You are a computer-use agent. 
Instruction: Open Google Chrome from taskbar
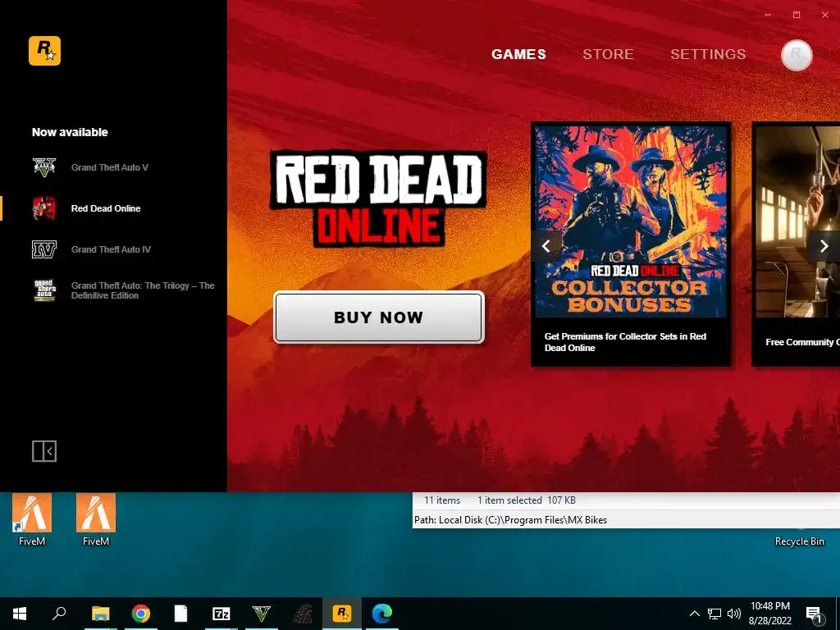[141, 614]
